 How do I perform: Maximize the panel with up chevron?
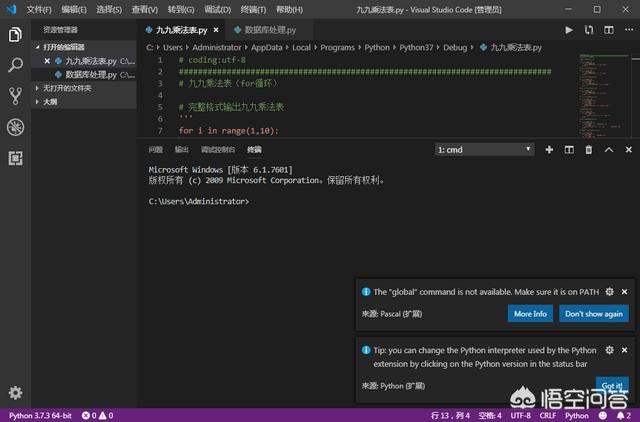point(609,150)
